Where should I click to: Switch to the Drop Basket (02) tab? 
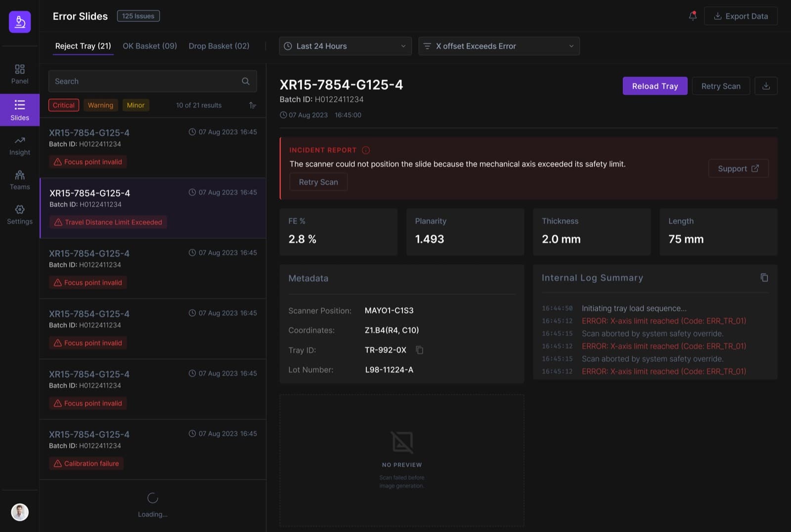click(219, 46)
